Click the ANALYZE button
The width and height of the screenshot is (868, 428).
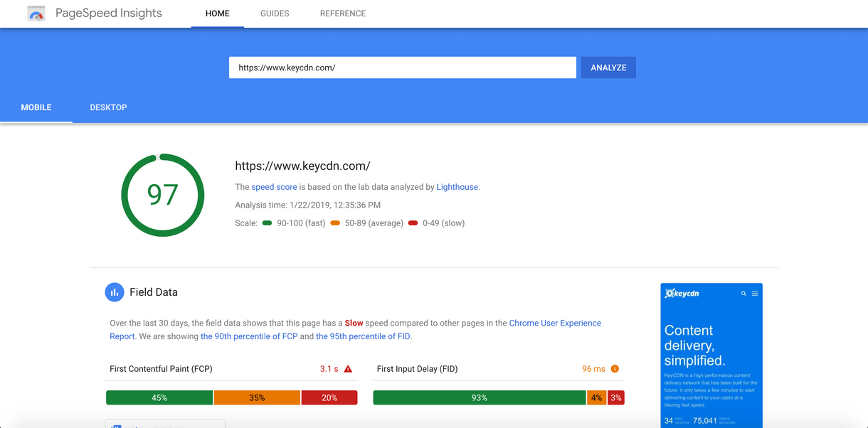pyautogui.click(x=608, y=68)
